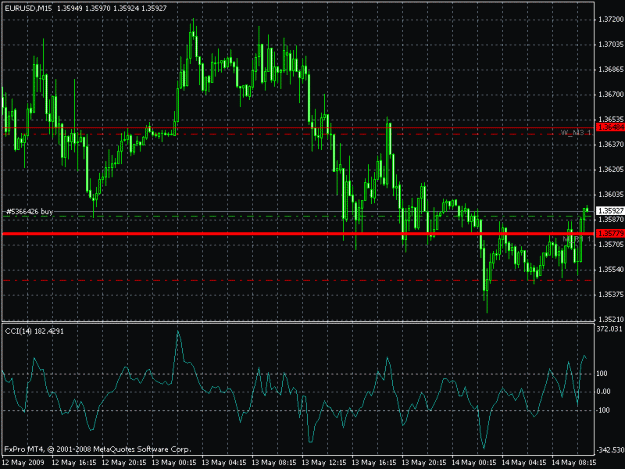Viewport: 625px width, 469px height.
Task: Click price scale value 1.35210
Action: [x=611, y=319]
